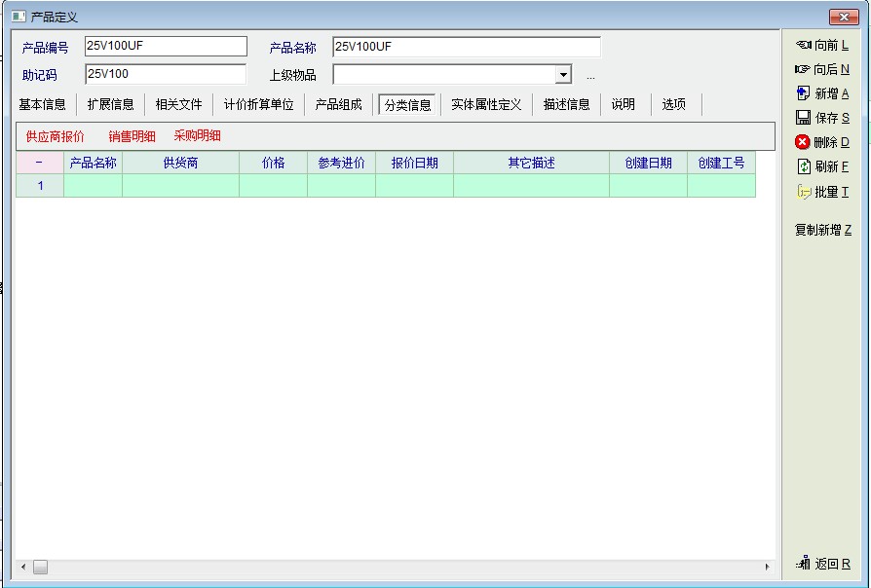
Task: Open the 上级物品 dropdown arrow
Action: tap(563, 75)
